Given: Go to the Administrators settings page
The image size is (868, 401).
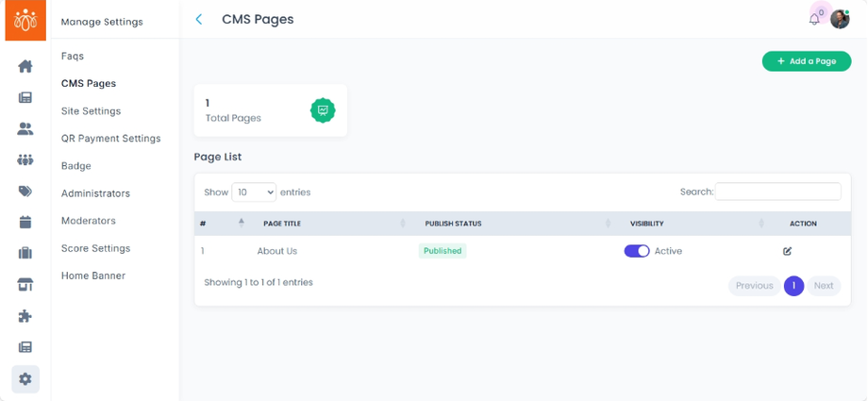Looking at the screenshot, I should point(95,193).
